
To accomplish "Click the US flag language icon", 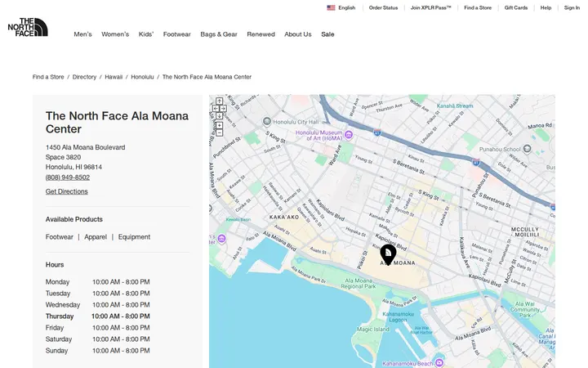I will coord(331,7).
